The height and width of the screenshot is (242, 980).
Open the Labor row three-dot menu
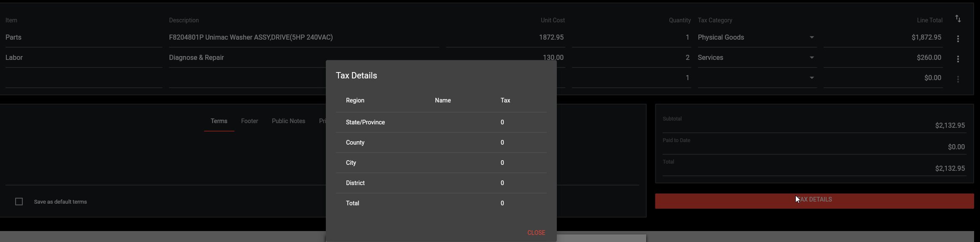(x=958, y=59)
